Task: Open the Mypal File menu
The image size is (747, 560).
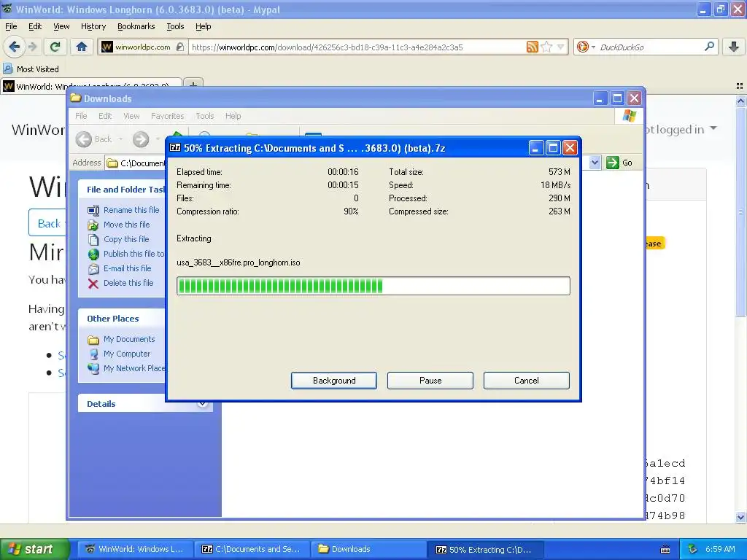Action: point(11,26)
